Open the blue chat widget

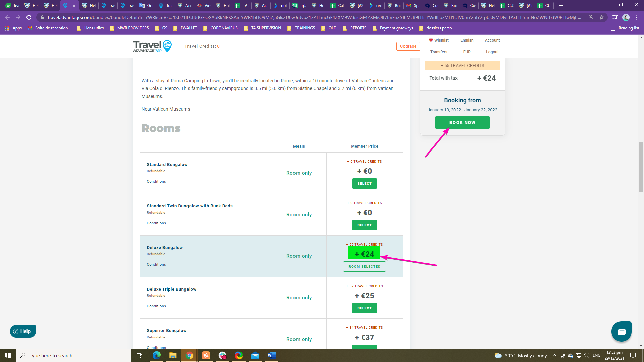[x=621, y=331]
